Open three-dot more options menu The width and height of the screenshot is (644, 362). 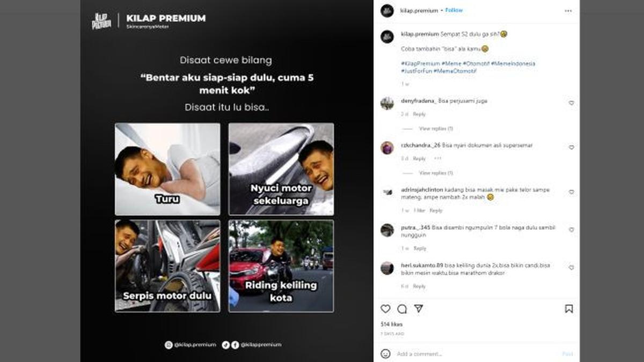pos(568,11)
